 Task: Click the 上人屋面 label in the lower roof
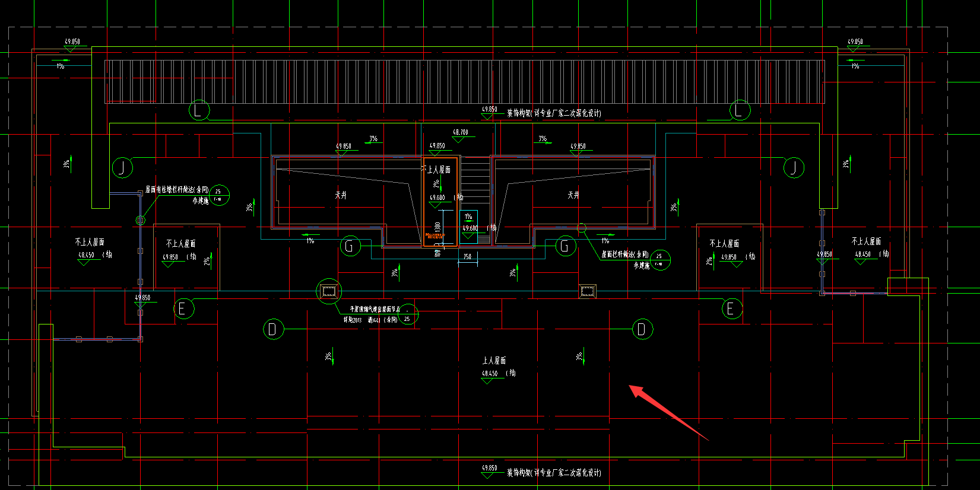click(494, 361)
